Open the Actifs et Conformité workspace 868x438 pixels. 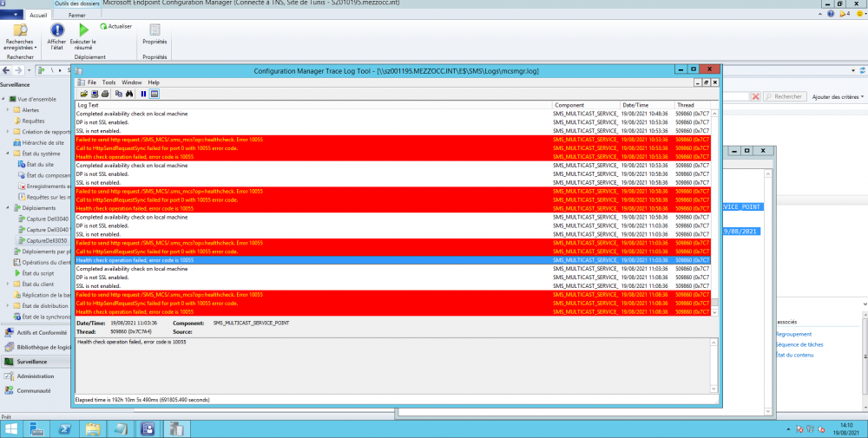tap(36, 332)
